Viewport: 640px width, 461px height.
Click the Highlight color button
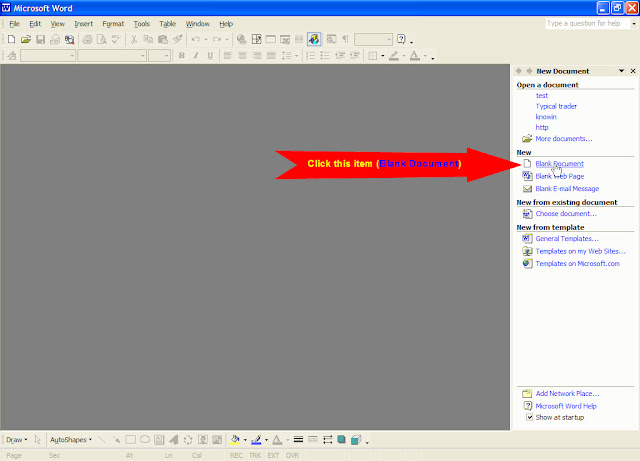click(394, 56)
